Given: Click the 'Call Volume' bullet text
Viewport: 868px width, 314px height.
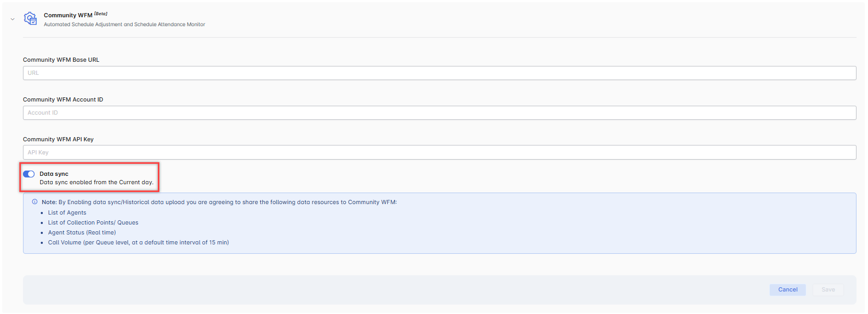Looking at the screenshot, I should tap(138, 243).
